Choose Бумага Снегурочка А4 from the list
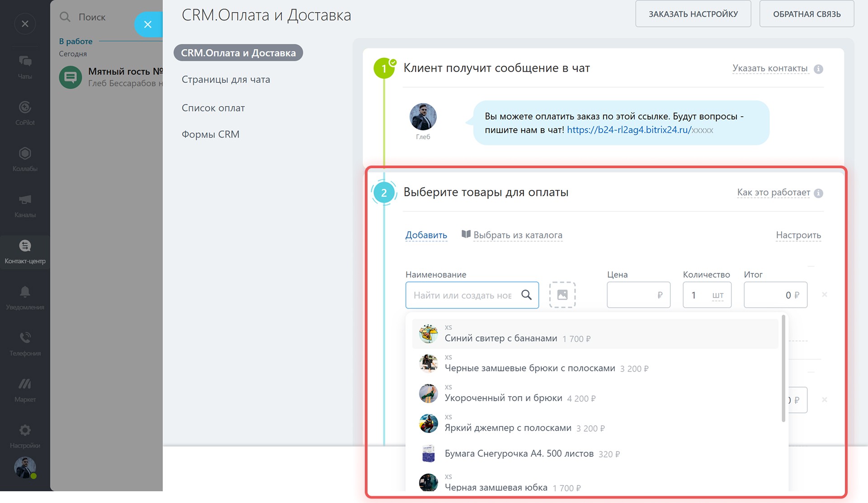Screen dimensions: 868x503 pos(519,453)
